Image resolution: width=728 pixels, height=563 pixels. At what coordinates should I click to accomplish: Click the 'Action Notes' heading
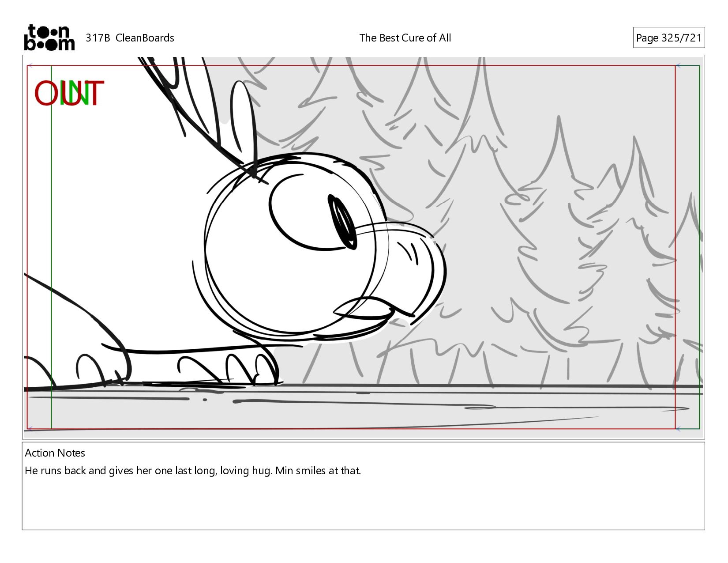click(55, 453)
